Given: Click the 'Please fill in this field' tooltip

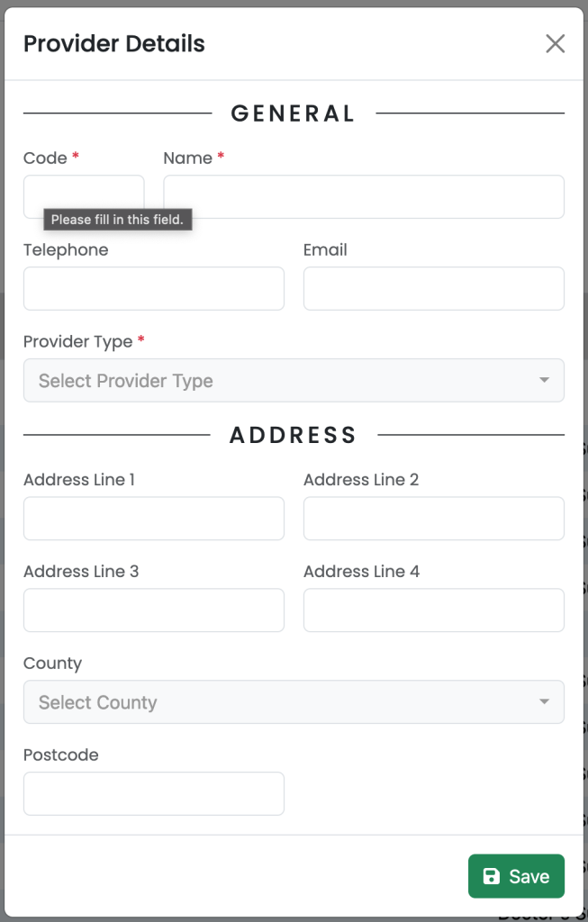Looking at the screenshot, I should (118, 220).
